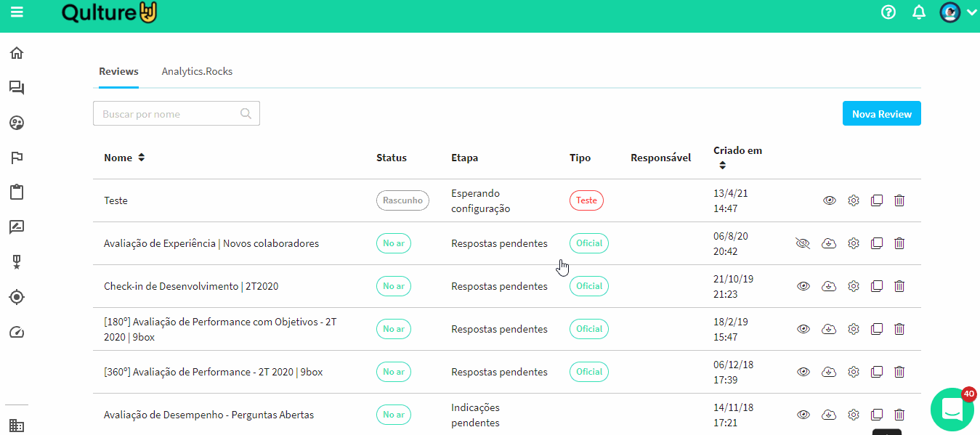The height and width of the screenshot is (435, 980).
Task: Toggle visibility of Check-in de Desenvolvimento
Action: (x=803, y=286)
